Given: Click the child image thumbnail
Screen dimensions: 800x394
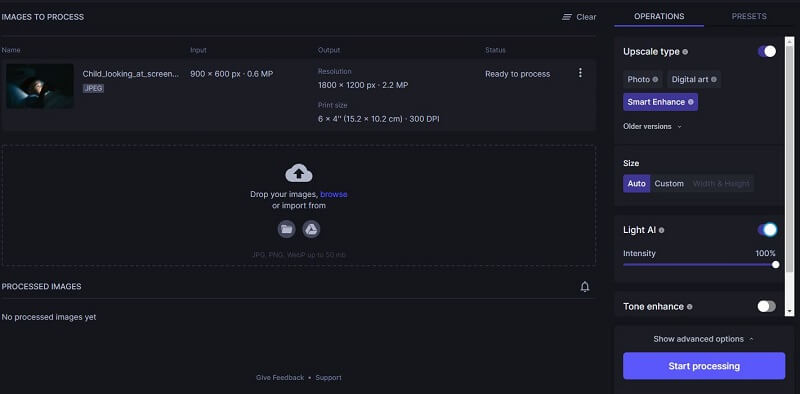Looking at the screenshot, I should click(x=40, y=86).
